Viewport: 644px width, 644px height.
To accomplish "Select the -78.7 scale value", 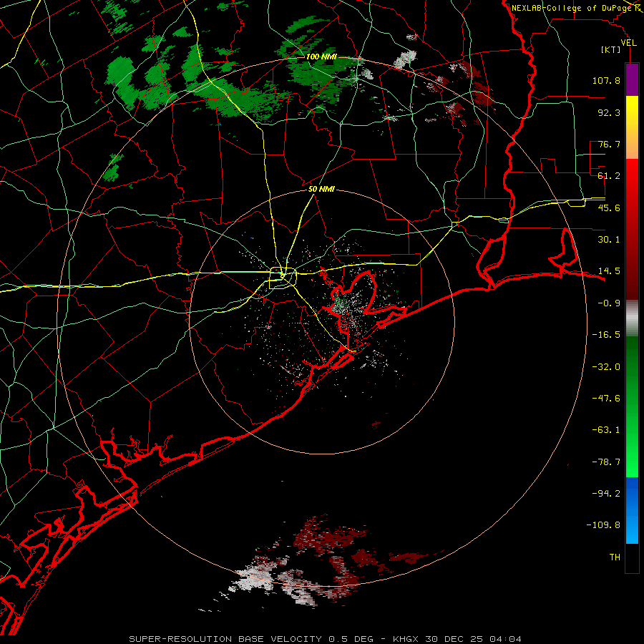I will click(x=606, y=462).
